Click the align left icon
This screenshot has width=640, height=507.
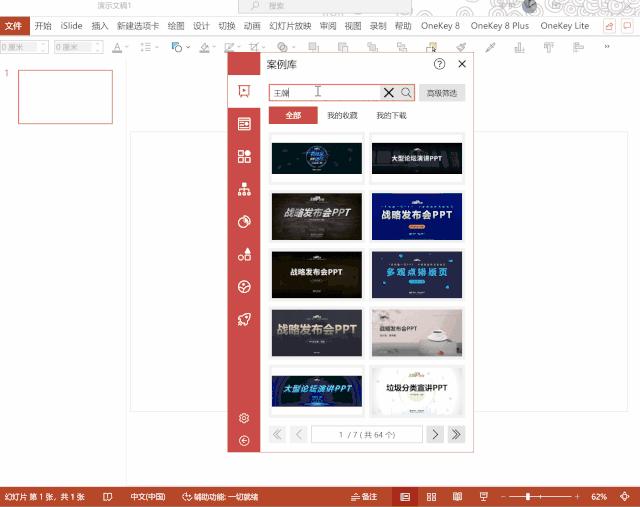[x=578, y=47]
